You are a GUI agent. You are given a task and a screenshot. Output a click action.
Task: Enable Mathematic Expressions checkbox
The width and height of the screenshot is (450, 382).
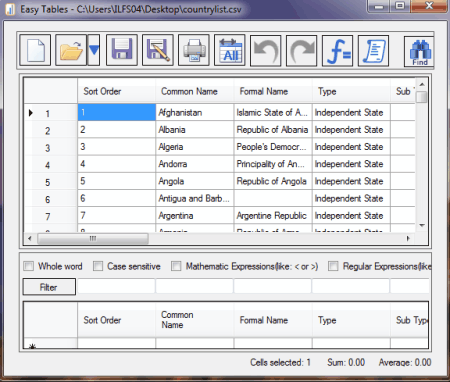pos(176,266)
